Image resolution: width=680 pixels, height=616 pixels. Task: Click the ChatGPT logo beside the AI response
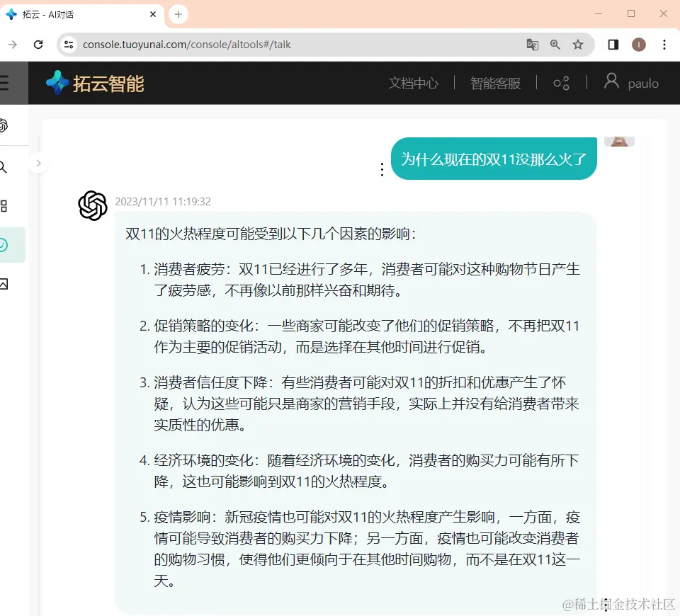(92, 205)
